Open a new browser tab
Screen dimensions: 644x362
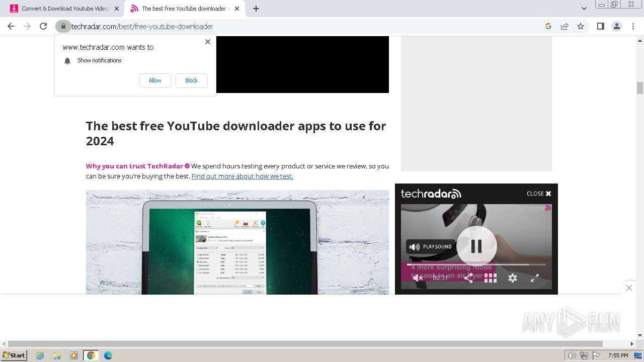coord(256,9)
